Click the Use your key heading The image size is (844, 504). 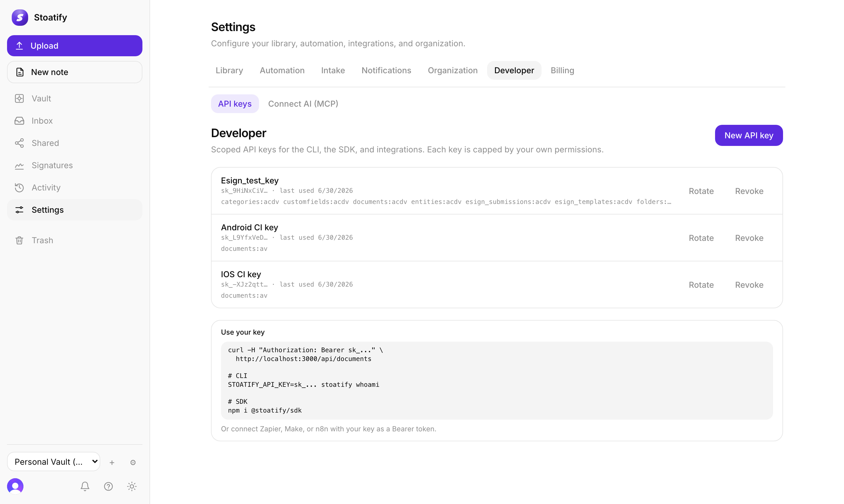242,332
